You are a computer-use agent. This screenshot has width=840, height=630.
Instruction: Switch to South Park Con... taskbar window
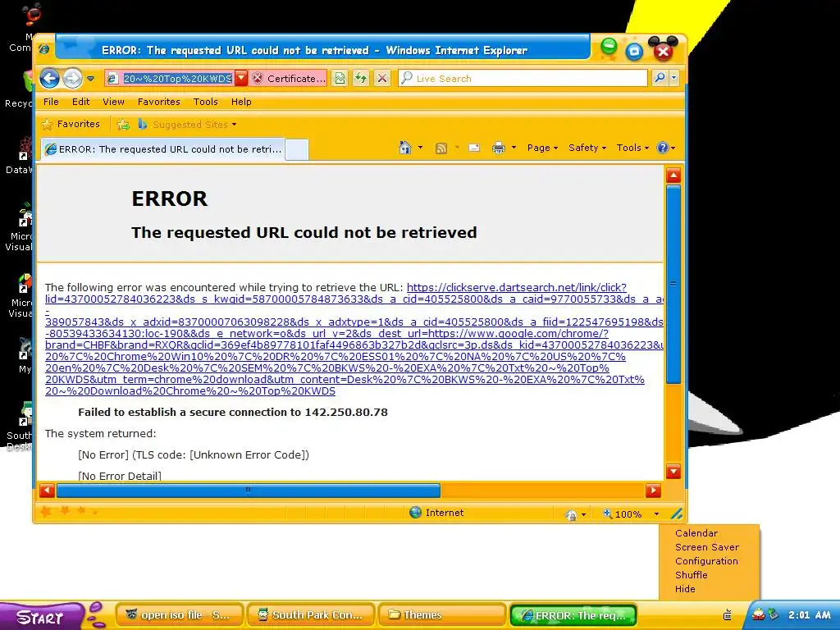[311, 615]
